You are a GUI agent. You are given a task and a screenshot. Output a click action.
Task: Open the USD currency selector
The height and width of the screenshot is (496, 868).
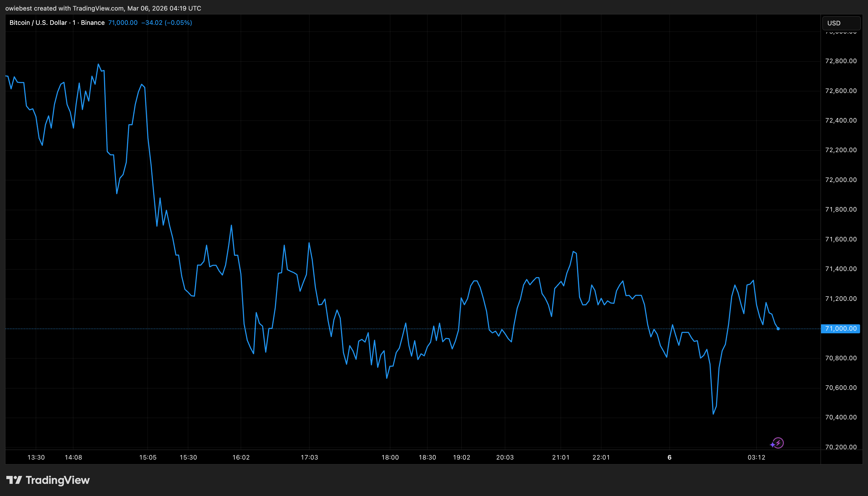click(841, 23)
